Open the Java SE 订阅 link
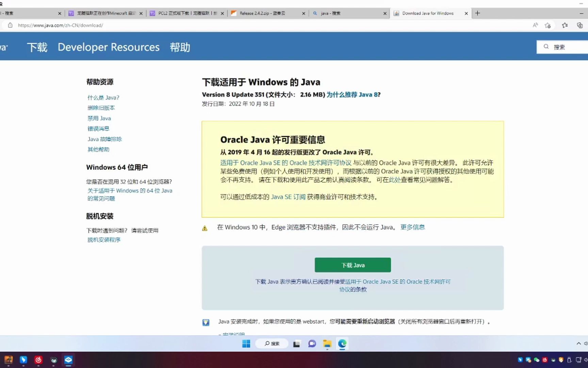This screenshot has width=588, height=368. click(288, 197)
